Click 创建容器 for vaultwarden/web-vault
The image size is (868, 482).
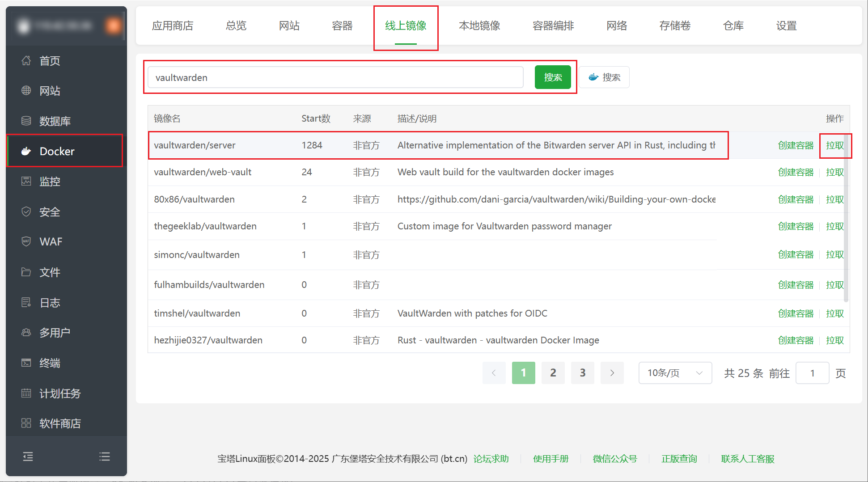click(x=796, y=172)
